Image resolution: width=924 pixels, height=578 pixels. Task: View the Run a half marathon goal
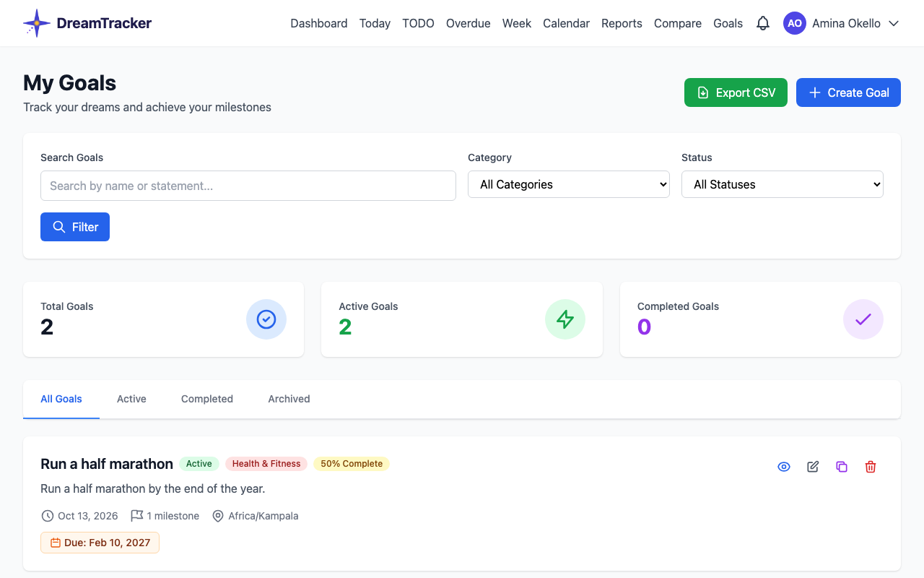coord(784,467)
